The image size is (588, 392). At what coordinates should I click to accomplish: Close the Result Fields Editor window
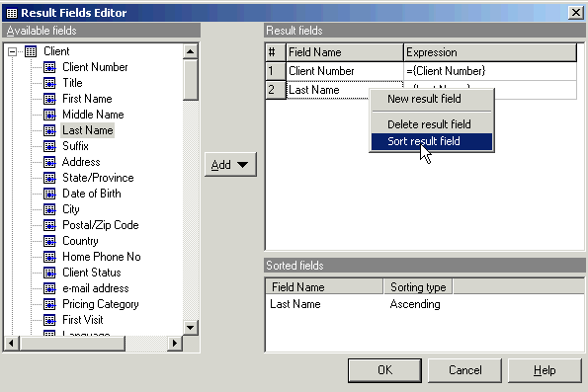(576, 13)
